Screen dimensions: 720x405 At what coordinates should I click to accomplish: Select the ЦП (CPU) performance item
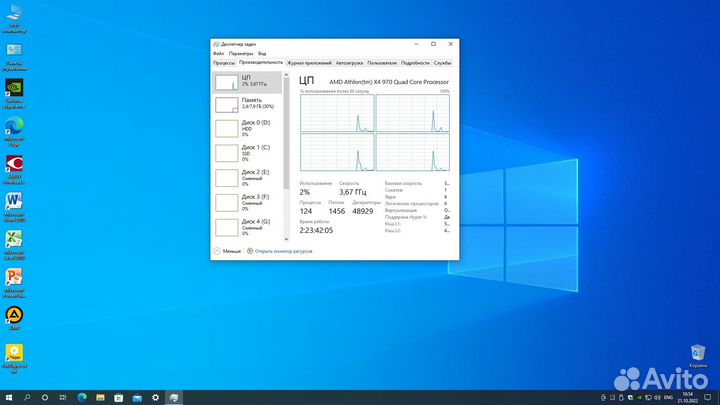247,81
